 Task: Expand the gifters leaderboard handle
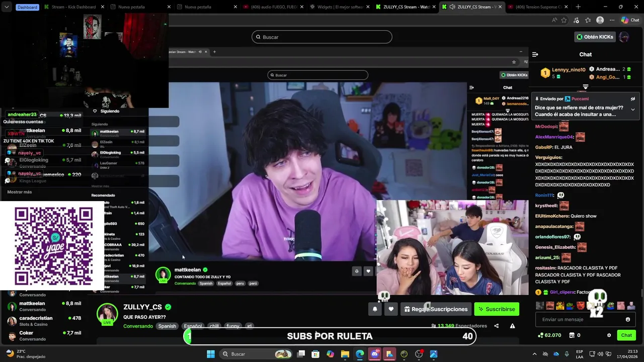point(586,87)
